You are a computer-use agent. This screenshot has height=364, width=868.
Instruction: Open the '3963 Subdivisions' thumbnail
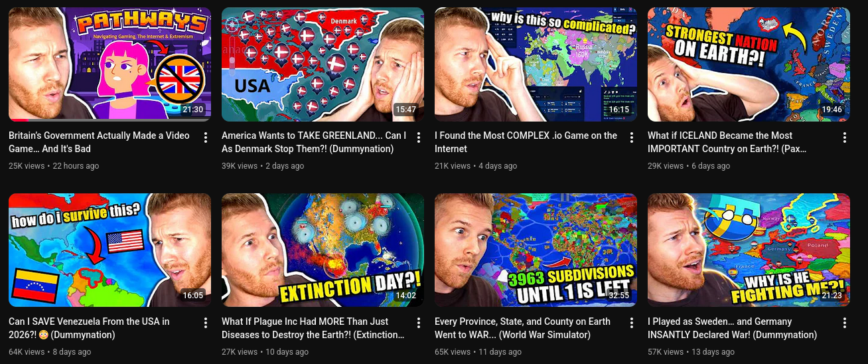(536, 250)
